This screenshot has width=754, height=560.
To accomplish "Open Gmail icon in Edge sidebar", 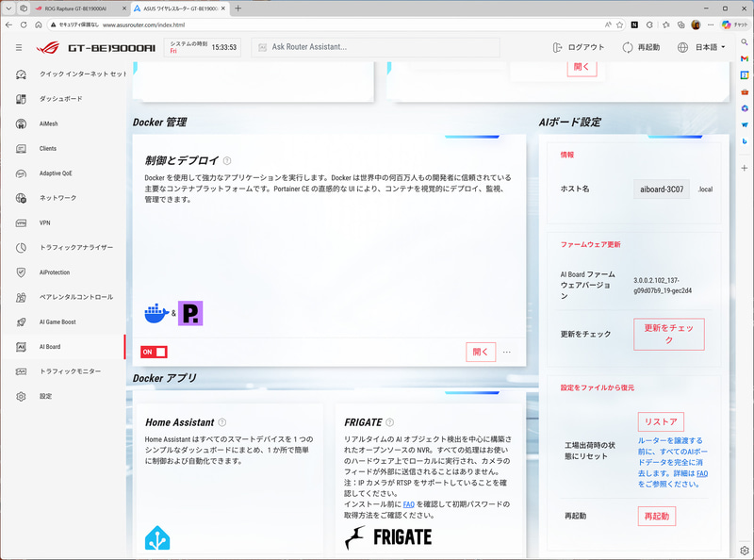I will 745,58.
